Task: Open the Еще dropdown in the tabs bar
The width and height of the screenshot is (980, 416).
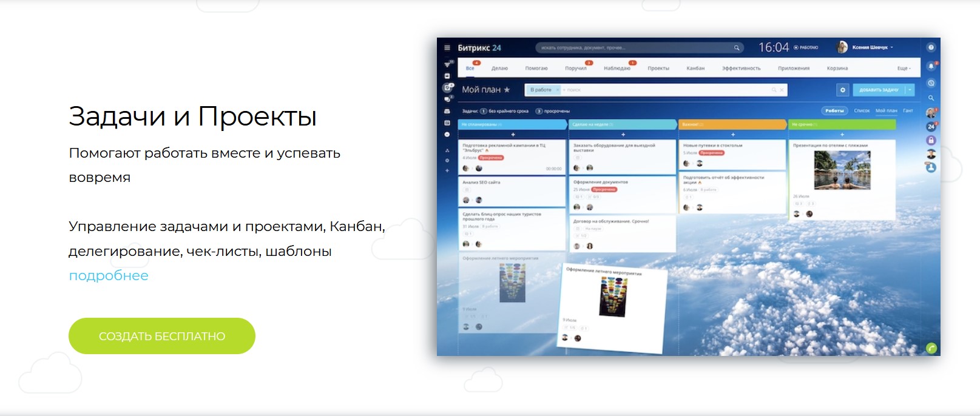Action: click(x=904, y=69)
